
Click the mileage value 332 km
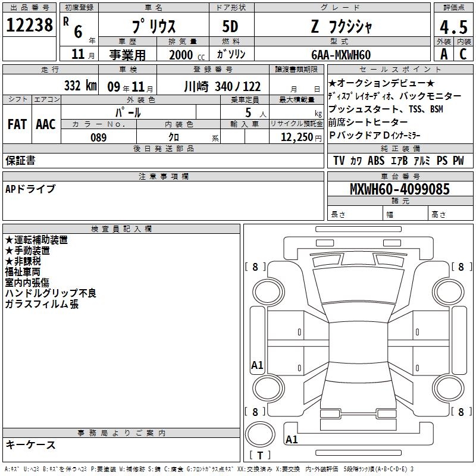pos(80,86)
